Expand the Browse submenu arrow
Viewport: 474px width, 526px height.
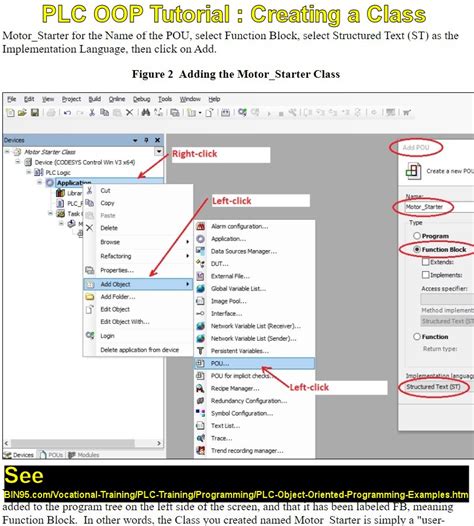tap(188, 242)
